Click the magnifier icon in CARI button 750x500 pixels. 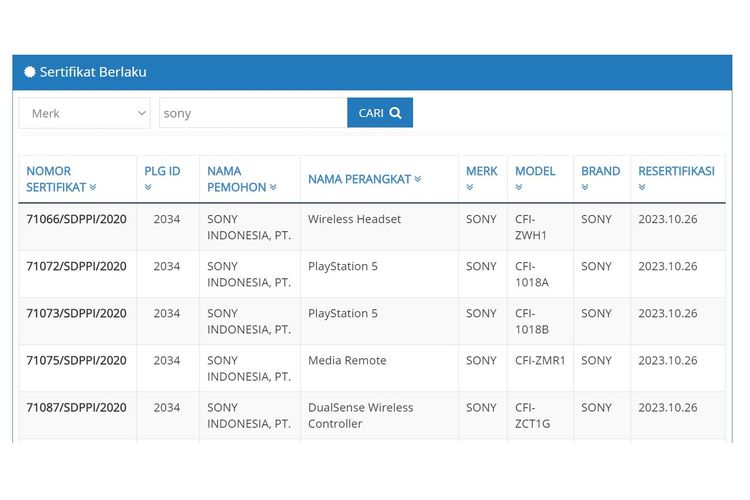(x=395, y=113)
